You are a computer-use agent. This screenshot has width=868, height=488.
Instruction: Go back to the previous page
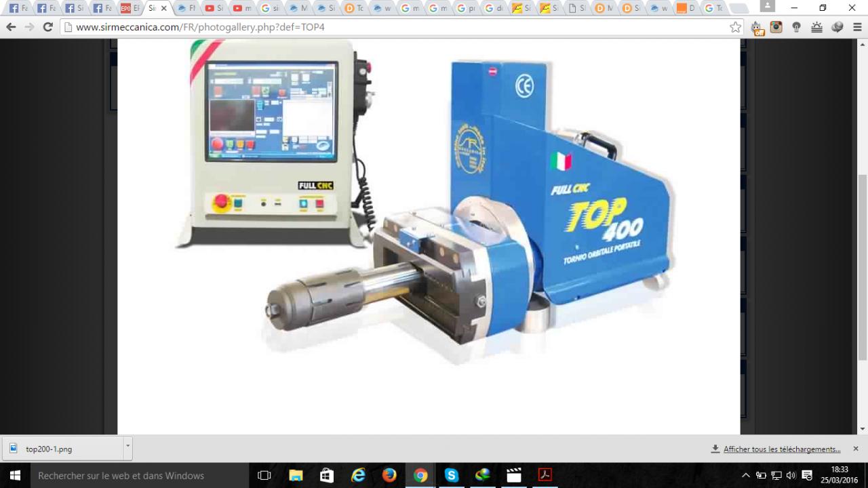[11, 27]
